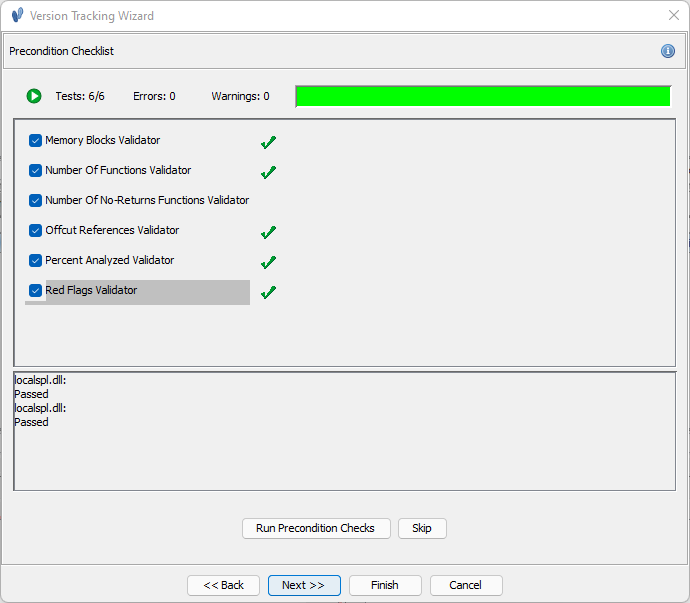Click the green test progress bar
The width and height of the screenshot is (690, 603).
click(483, 96)
